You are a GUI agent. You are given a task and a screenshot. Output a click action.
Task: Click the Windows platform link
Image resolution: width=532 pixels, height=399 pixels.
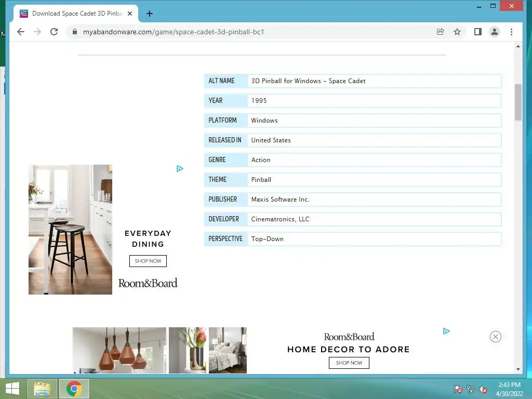pos(264,121)
